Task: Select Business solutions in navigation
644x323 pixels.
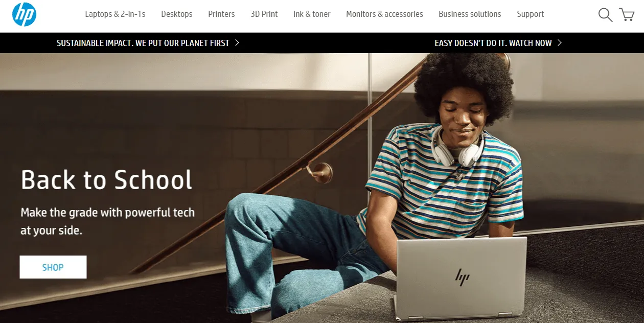Action: tap(470, 14)
